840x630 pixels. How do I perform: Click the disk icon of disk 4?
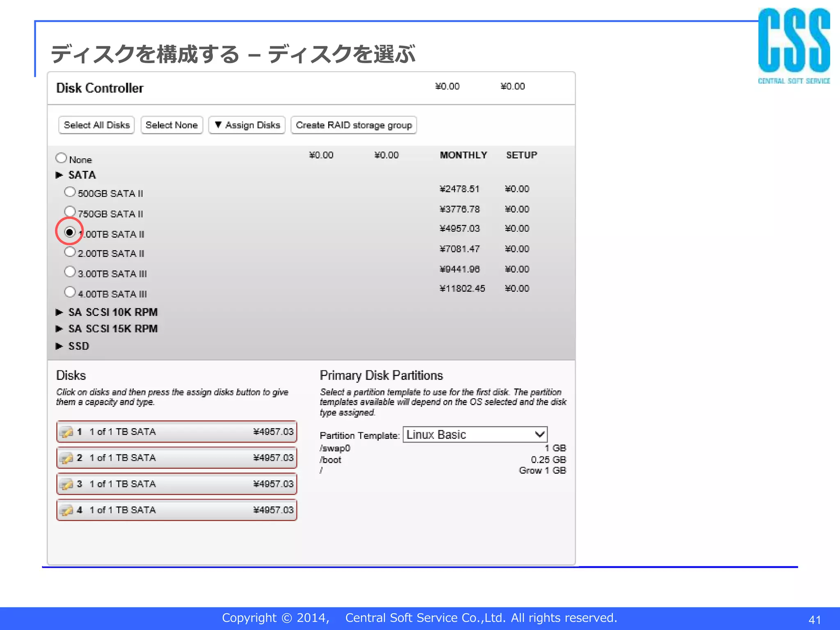point(66,511)
